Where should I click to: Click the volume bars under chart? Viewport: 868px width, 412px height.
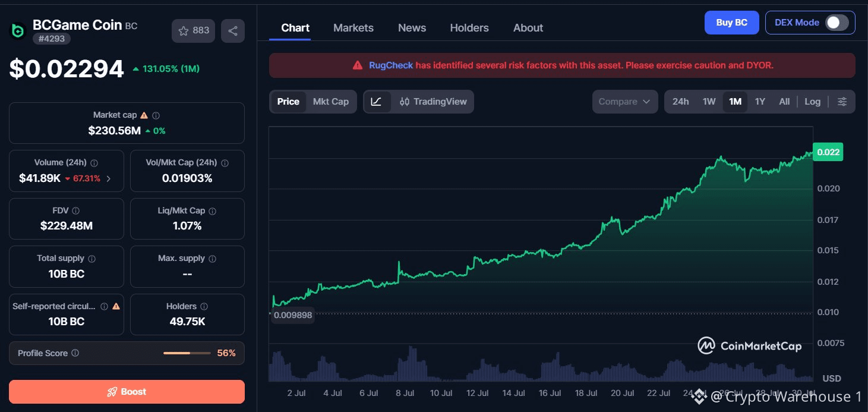(x=541, y=364)
